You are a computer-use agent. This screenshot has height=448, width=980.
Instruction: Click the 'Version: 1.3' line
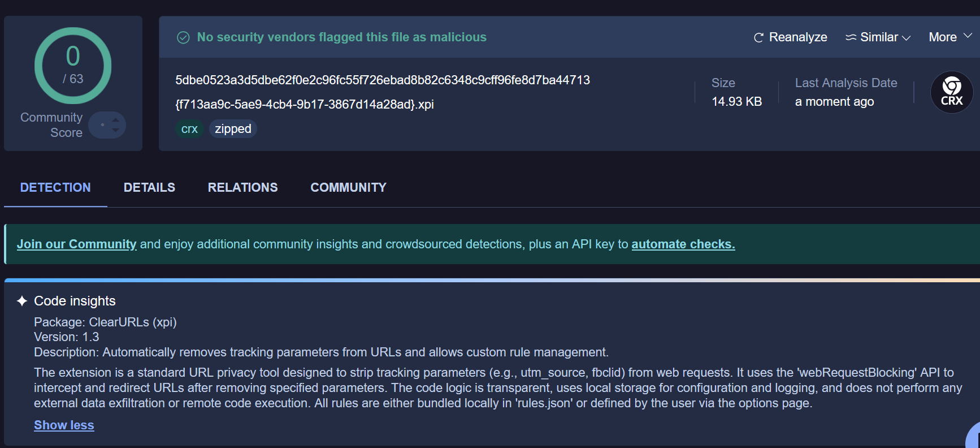point(66,337)
